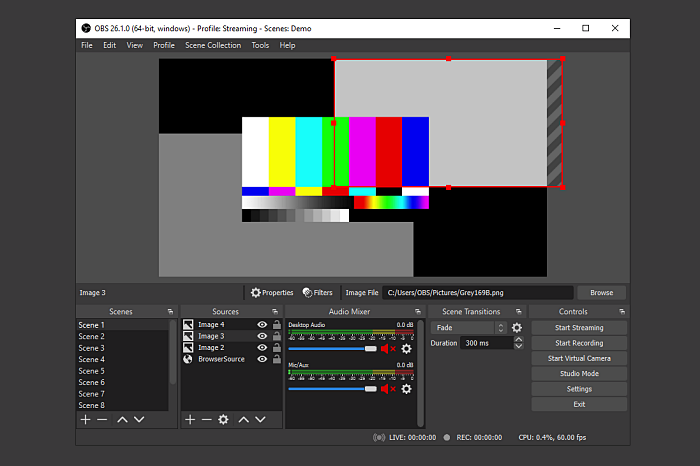Open the Tools menu
The image size is (700, 466).
[x=260, y=45]
